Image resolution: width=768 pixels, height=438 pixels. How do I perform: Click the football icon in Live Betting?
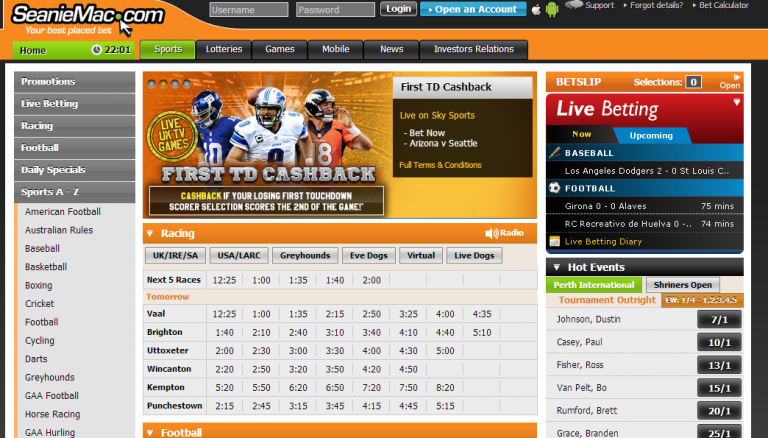[554, 187]
